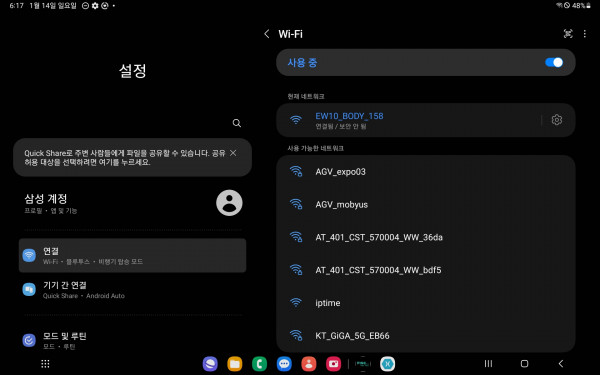Connect to KT_GiGA_5G_EB66 network
Screen dimensions: 600x375
point(426,336)
